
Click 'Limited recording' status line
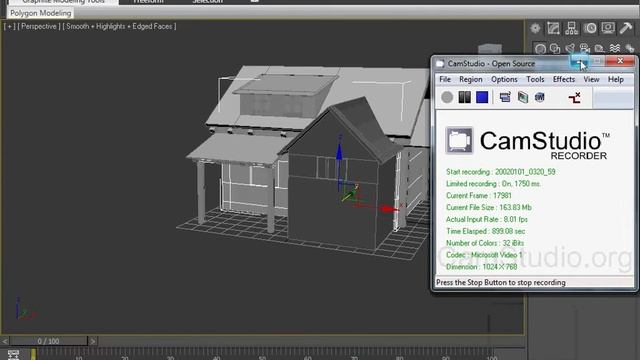(x=493, y=184)
